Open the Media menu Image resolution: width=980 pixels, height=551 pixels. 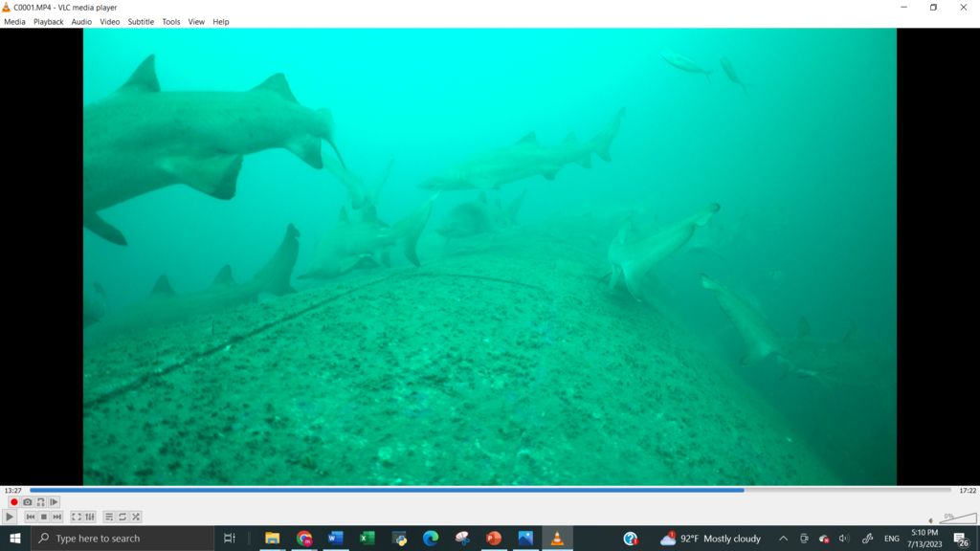14,22
